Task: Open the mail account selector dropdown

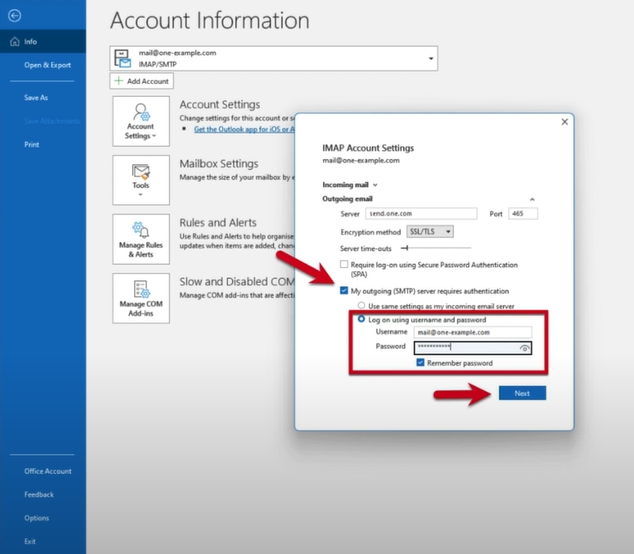Action: point(274,59)
